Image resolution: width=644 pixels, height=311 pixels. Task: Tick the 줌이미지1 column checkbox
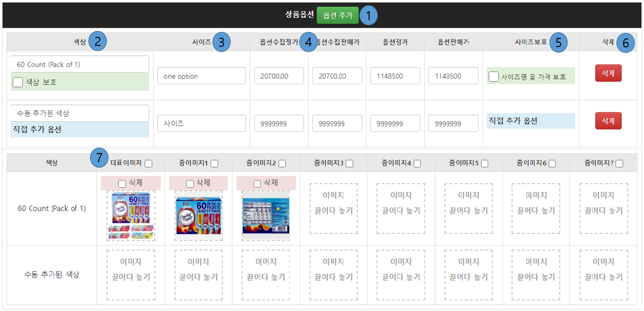214,163
